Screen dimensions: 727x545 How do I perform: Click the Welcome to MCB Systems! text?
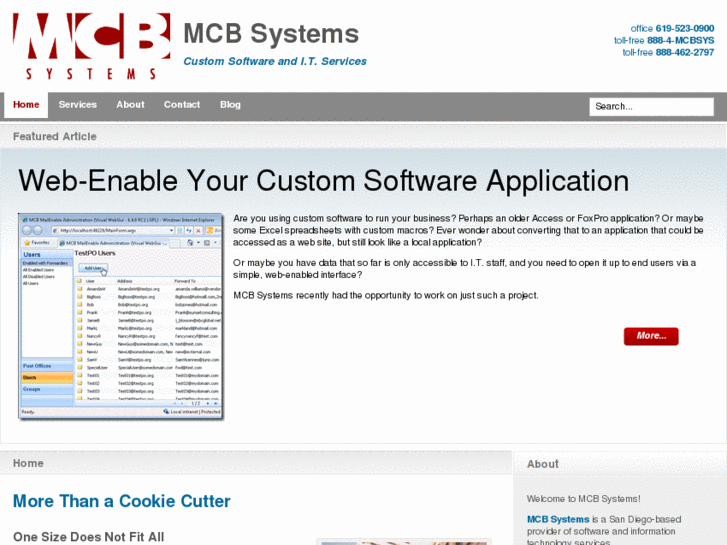click(583, 499)
